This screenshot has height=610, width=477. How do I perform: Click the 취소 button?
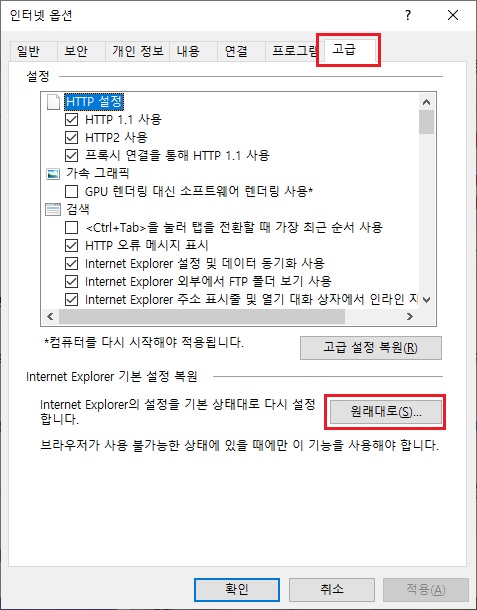(332, 589)
